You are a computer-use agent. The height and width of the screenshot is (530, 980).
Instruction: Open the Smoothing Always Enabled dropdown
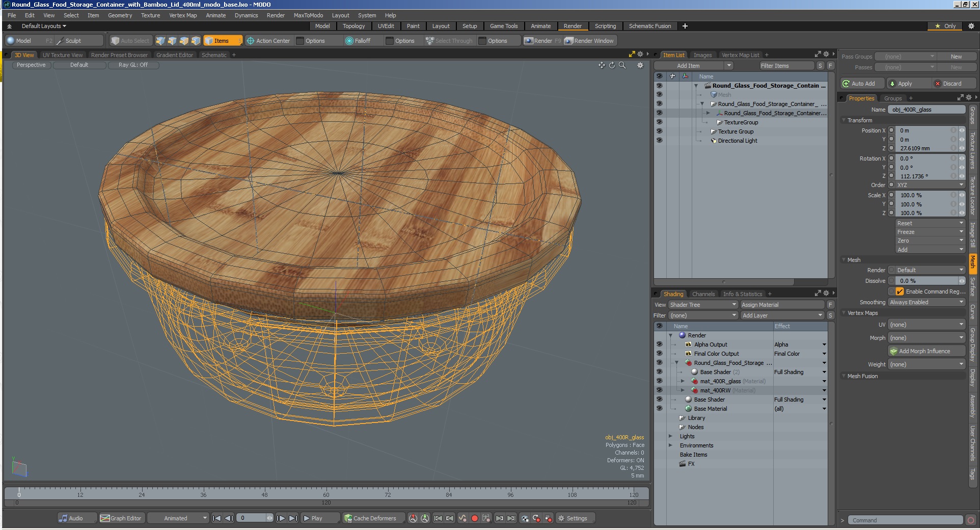pos(927,302)
